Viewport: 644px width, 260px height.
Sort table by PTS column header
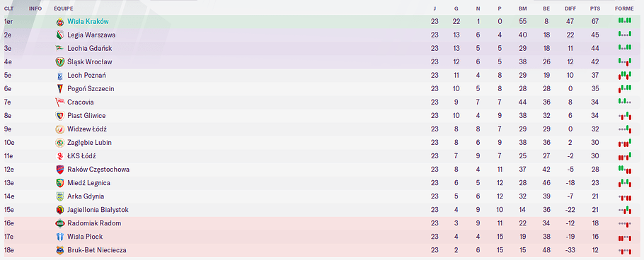[x=594, y=8]
